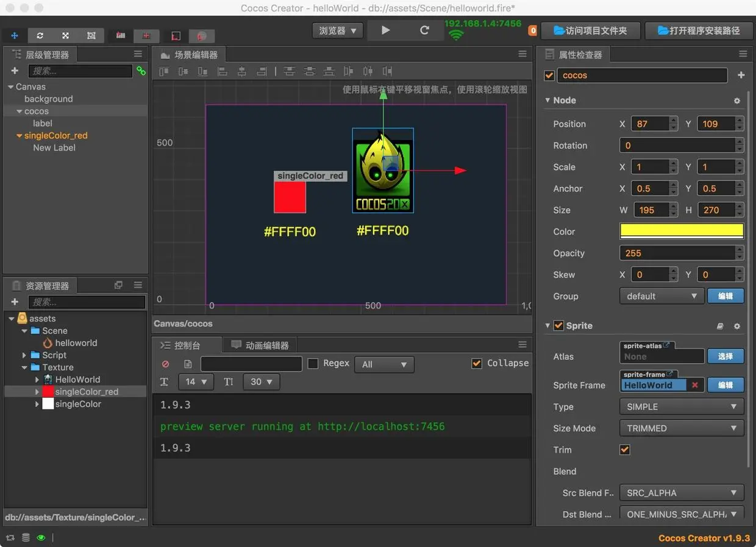The width and height of the screenshot is (756, 547).
Task: Disable the Trim checkbox
Action: coord(624,450)
